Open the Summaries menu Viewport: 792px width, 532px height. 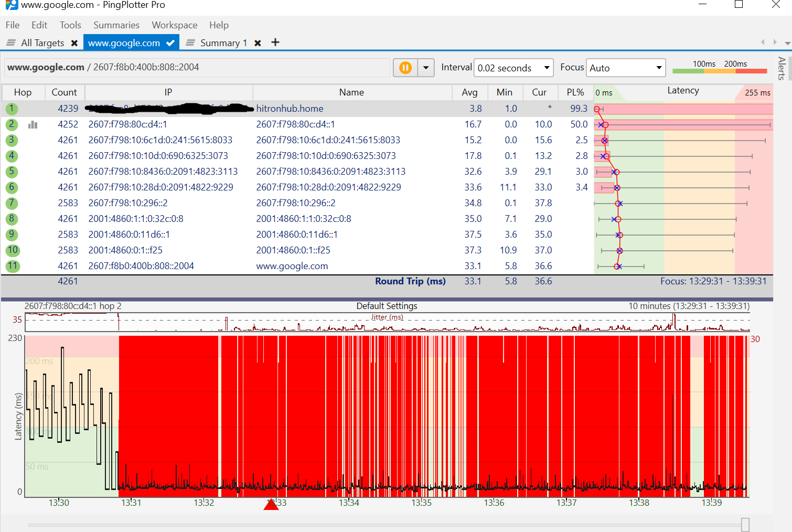coord(116,25)
